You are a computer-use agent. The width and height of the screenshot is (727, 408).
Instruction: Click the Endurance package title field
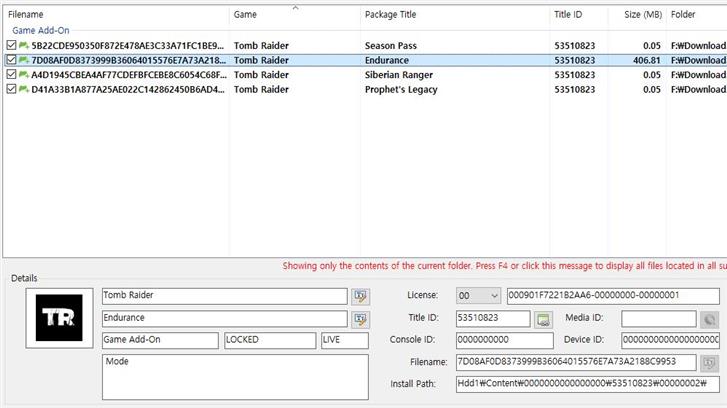point(224,319)
